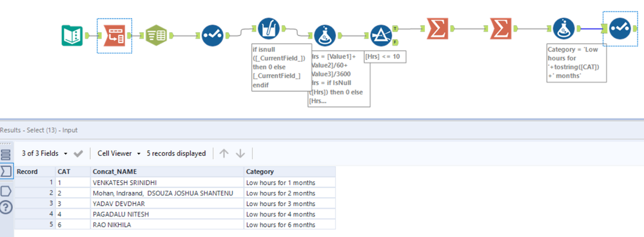Image resolution: width=644 pixels, height=237 pixels.
Task: Select cell 'YADAV DEVDHAR'
Action: click(167, 204)
